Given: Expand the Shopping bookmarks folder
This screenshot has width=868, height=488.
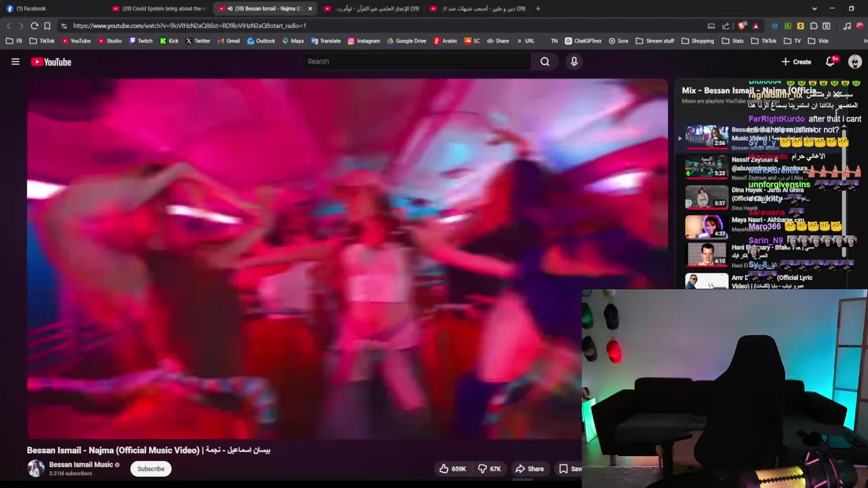Looking at the screenshot, I should (697, 41).
